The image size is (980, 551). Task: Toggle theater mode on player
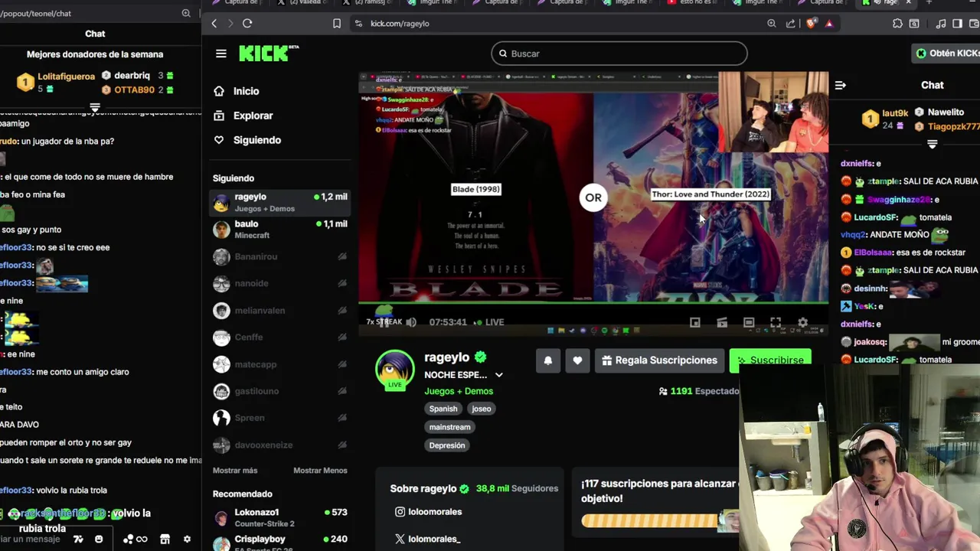tap(749, 322)
